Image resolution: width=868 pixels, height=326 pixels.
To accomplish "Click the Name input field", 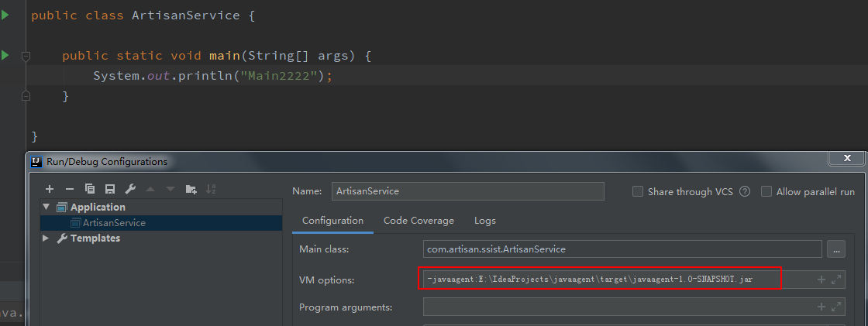I will click(x=468, y=191).
